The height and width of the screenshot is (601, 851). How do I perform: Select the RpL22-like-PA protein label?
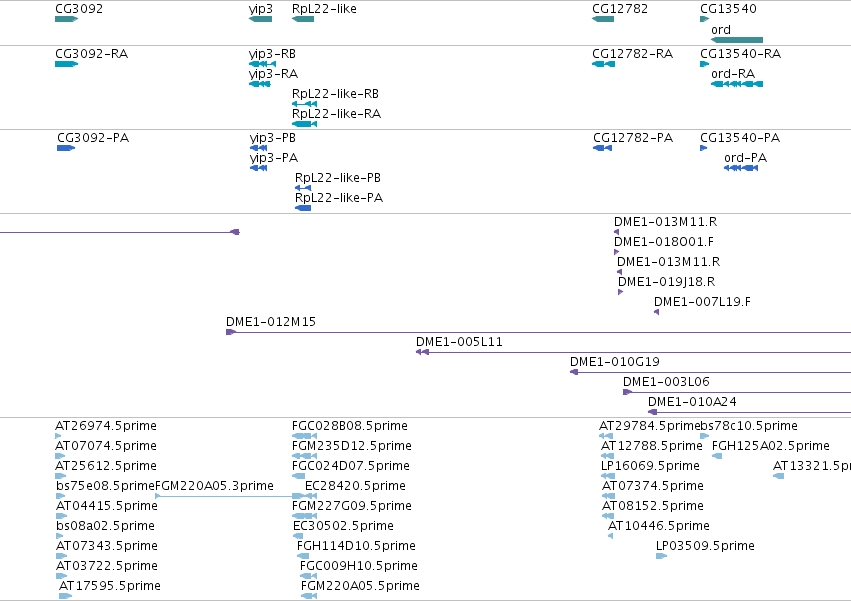pos(339,198)
